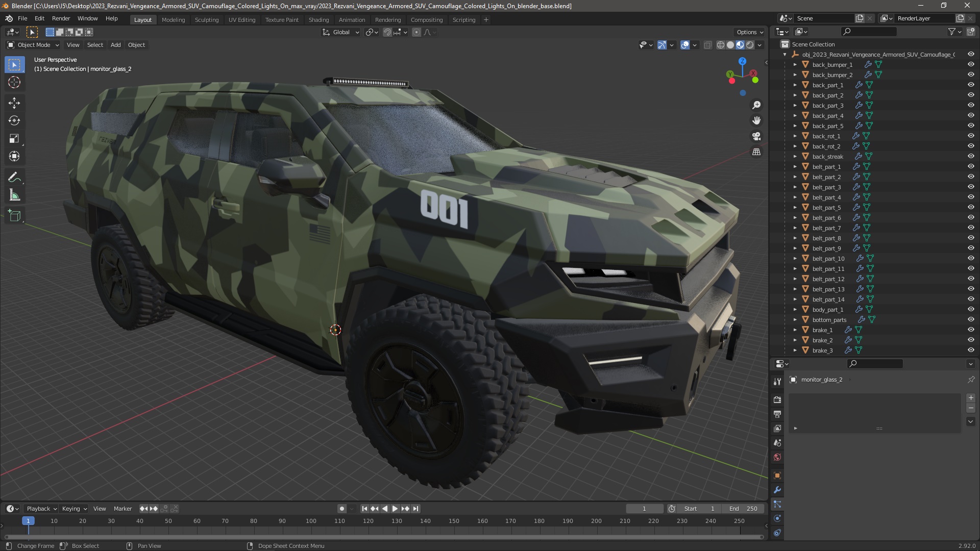Select the Transform tool

coord(14,157)
